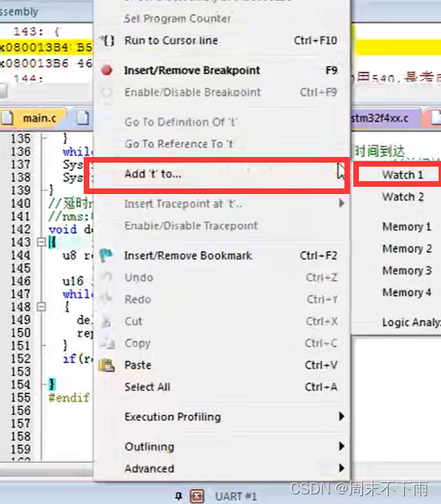Choose Set Program Counter
Viewport: 441px width, 504px height.
221,19
